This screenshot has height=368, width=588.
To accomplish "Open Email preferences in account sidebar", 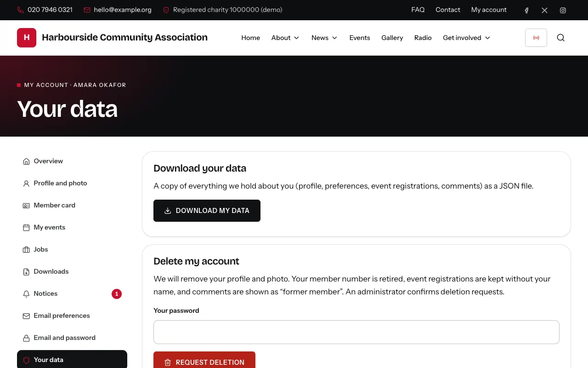I will click(72, 316).
